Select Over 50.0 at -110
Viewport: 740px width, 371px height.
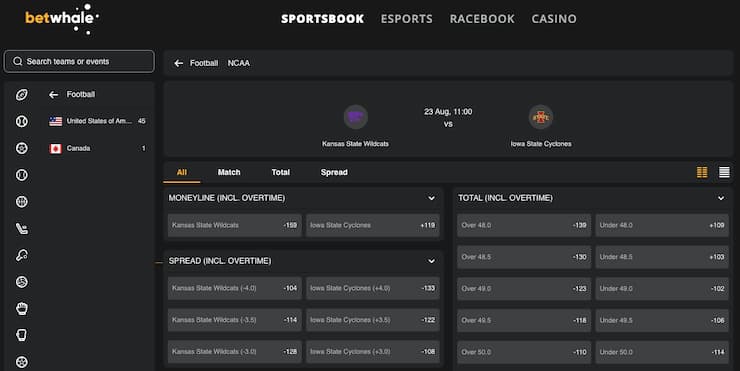click(524, 352)
